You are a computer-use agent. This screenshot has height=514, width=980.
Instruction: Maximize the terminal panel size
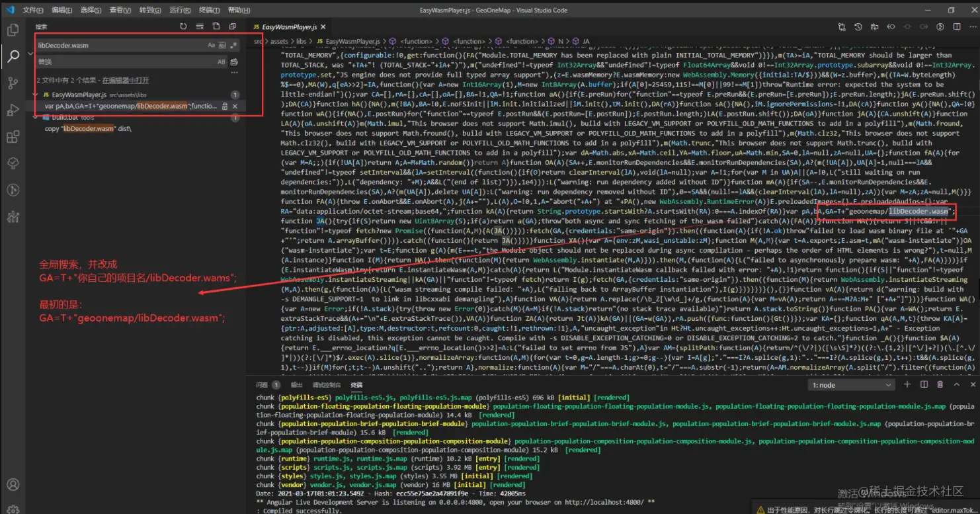[x=957, y=384]
